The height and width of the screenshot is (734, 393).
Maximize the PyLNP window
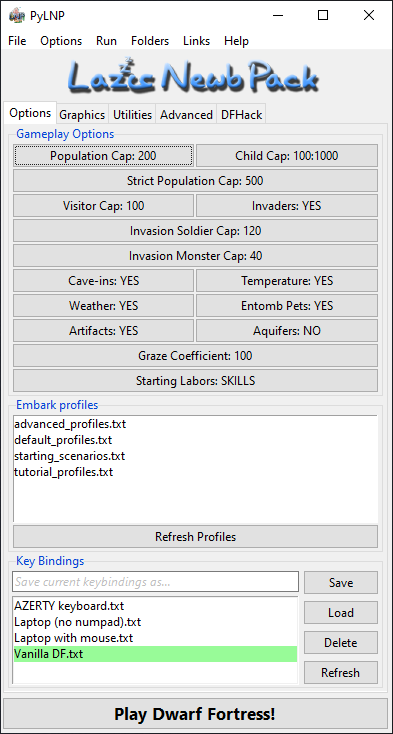323,15
